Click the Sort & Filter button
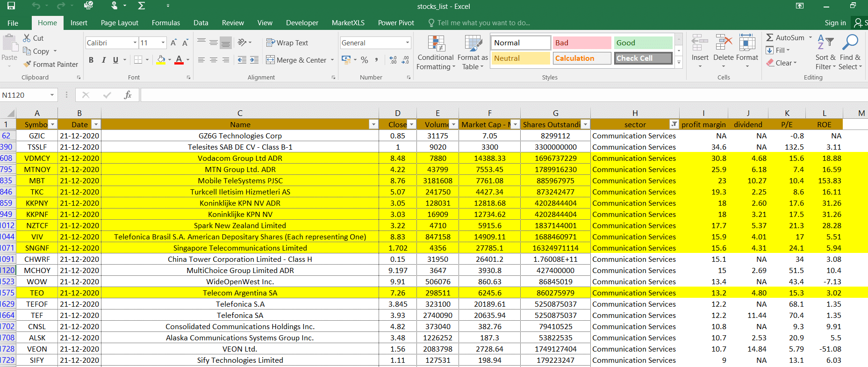Viewport: 868px width, 367px height. 825,52
